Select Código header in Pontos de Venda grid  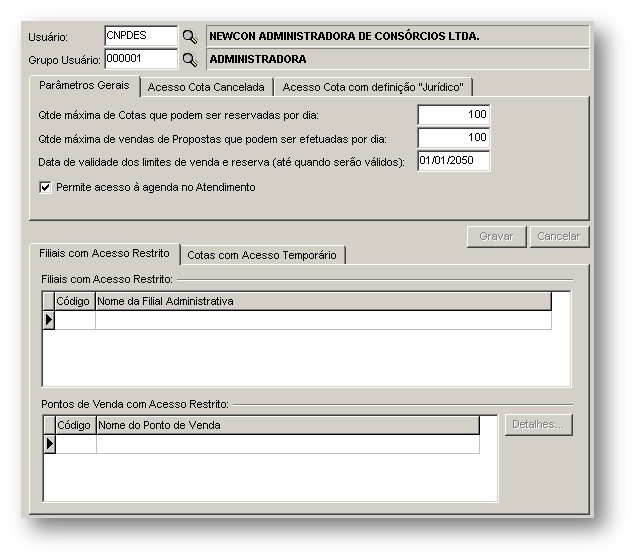(75, 425)
